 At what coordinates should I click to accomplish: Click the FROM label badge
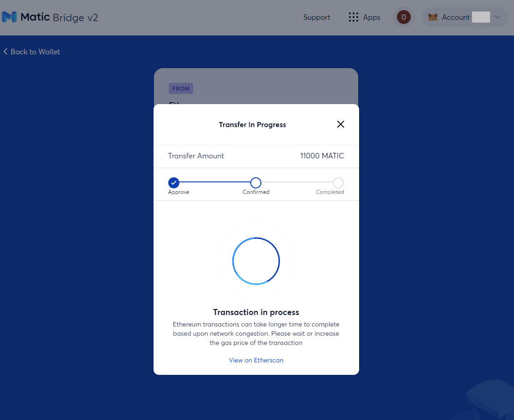(181, 88)
